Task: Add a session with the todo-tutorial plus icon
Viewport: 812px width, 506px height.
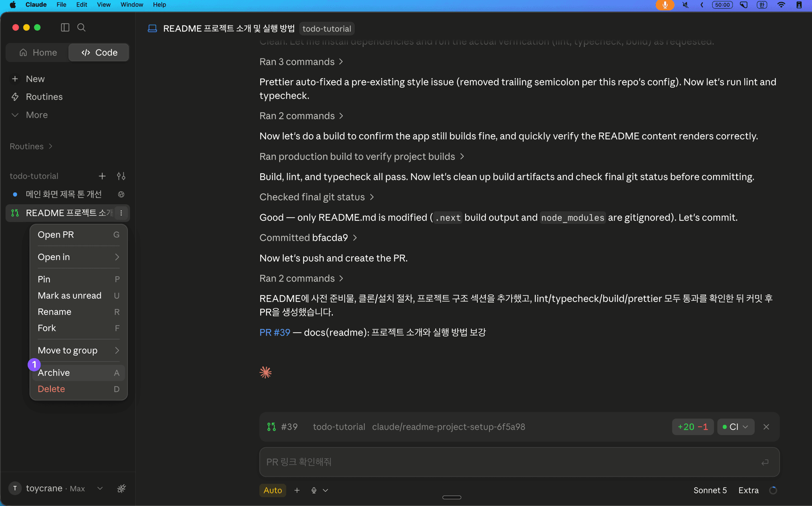Action: pyautogui.click(x=102, y=176)
